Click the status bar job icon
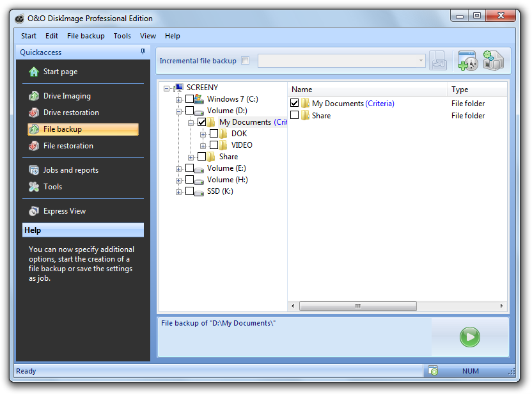532x394 pixels. 433,370
